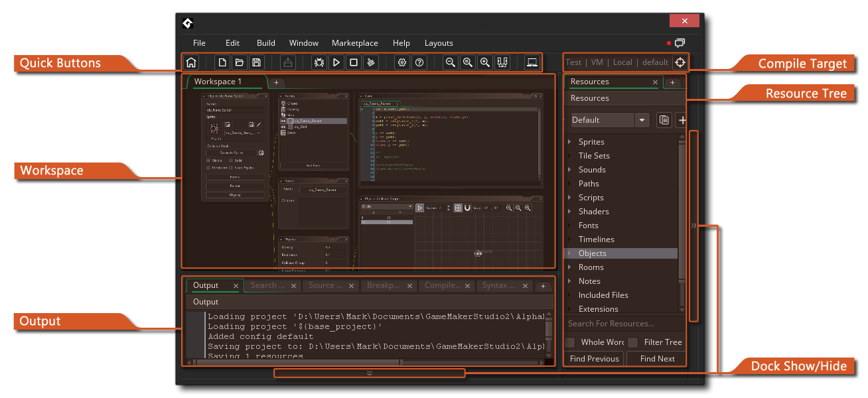
Task: Open compile target manager crosshair icon
Action: pos(680,62)
